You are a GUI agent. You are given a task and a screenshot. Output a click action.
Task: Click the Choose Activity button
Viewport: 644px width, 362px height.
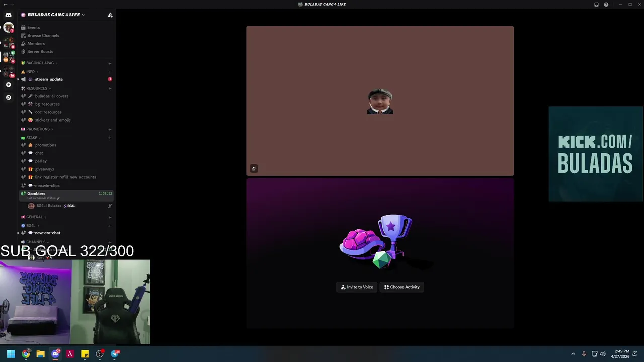[x=401, y=287]
